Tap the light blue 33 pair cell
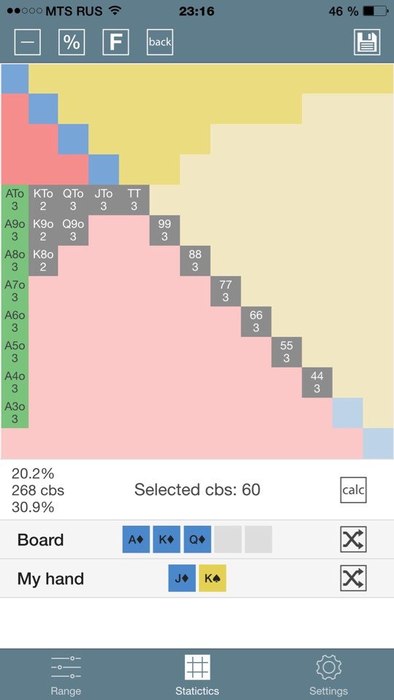 348,412
